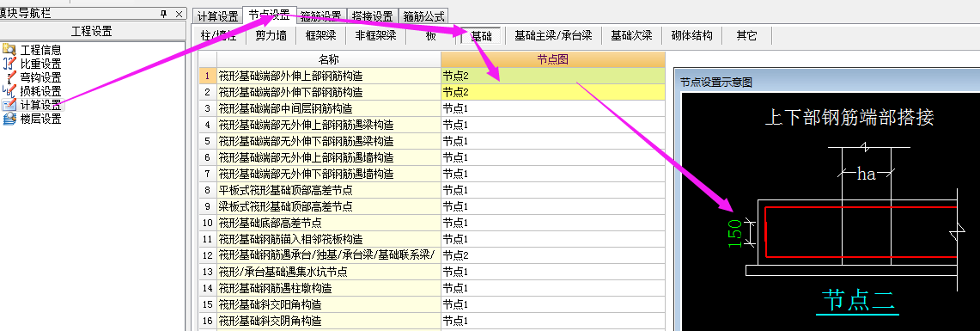The width and height of the screenshot is (980, 331).
Task: Select row 平板式筏形基础顶部高差节点
Action: pyautogui.click(x=329, y=190)
